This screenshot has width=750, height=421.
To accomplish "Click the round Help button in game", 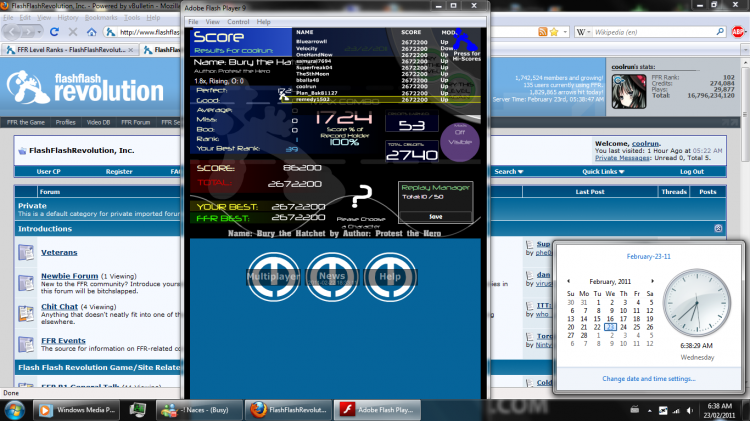I will coord(390,277).
